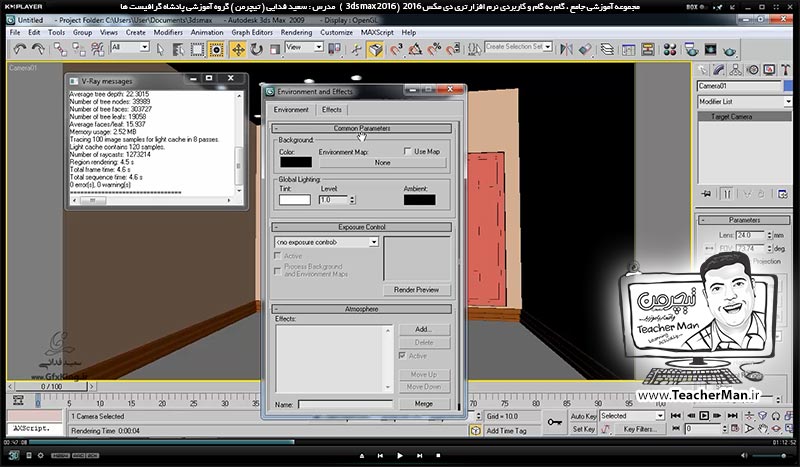
Task: Open the Rendering menu
Action: (x=296, y=32)
